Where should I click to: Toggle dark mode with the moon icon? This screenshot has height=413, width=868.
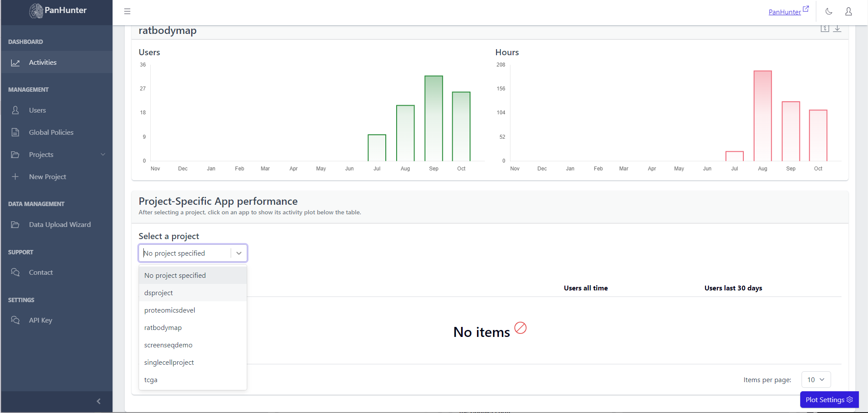(x=829, y=12)
